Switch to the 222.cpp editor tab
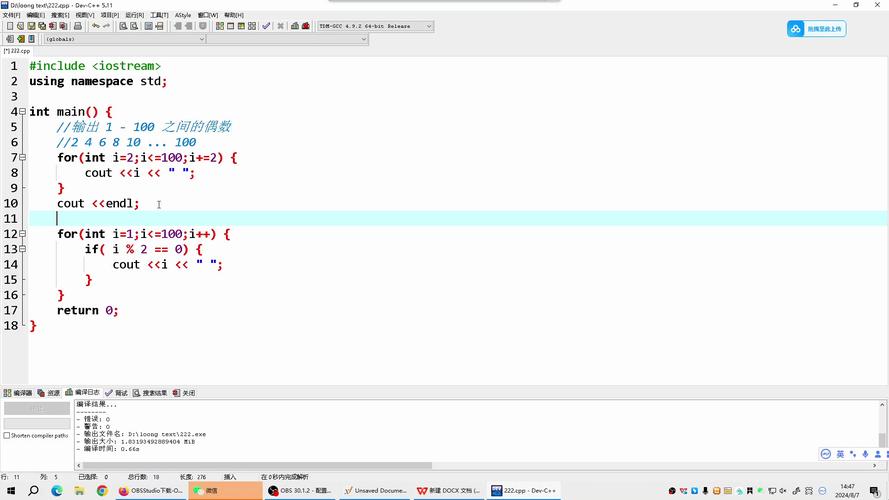The width and height of the screenshot is (889, 500). tap(17, 50)
